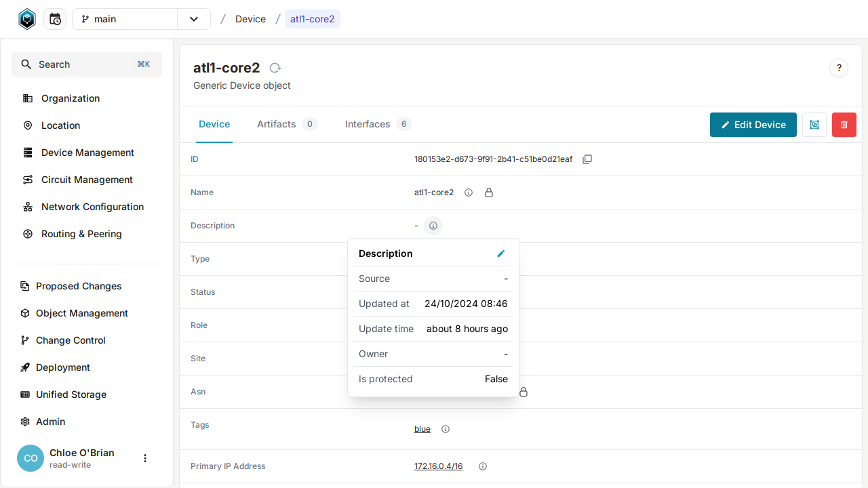
Task: Click the manage groups icon button
Action: pyautogui.click(x=814, y=125)
